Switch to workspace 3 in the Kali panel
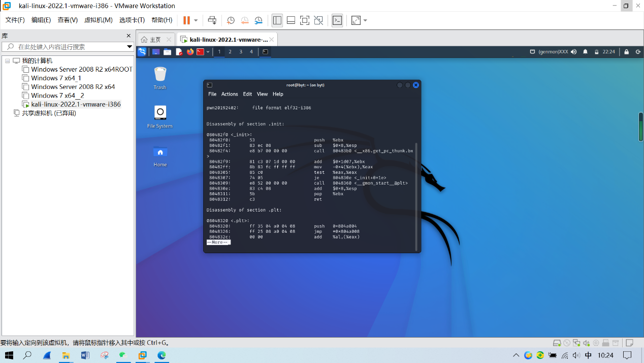Image resolution: width=644 pixels, height=363 pixels. [x=241, y=52]
